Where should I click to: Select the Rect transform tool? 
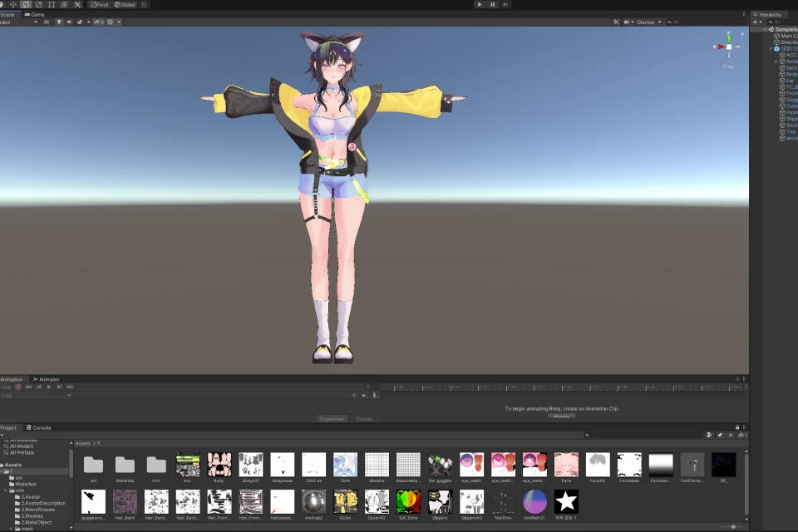click(x=52, y=5)
